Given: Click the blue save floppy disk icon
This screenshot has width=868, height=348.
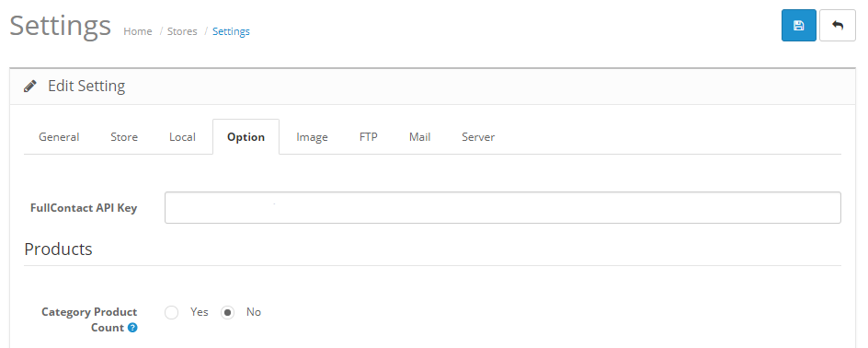Looking at the screenshot, I should point(798,26).
